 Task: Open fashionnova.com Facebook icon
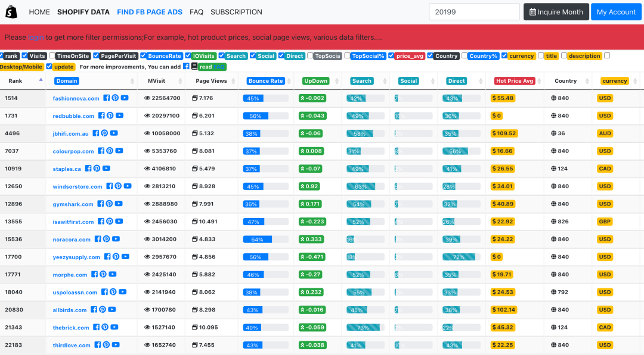pyautogui.click(x=106, y=98)
